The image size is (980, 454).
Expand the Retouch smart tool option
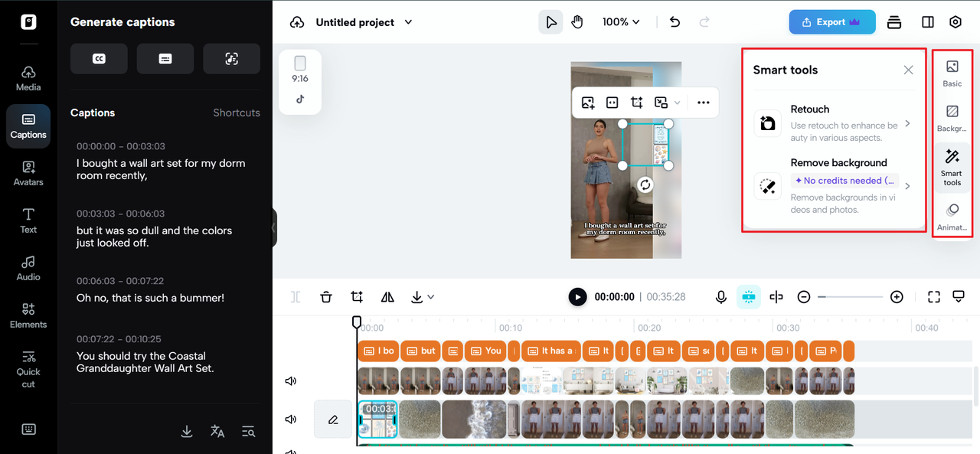[x=907, y=123]
